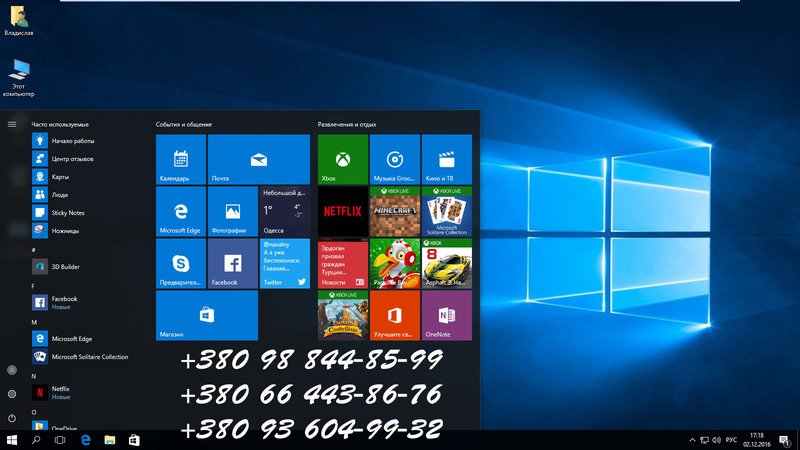Open the Empires & Castle Siege tile
Image resolution: width=800 pixels, height=450 pixels.
tap(343, 315)
